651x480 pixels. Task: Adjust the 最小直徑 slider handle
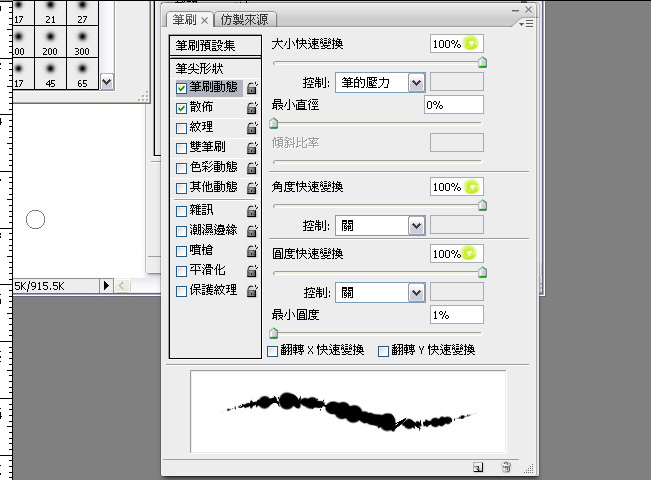tap(274, 123)
